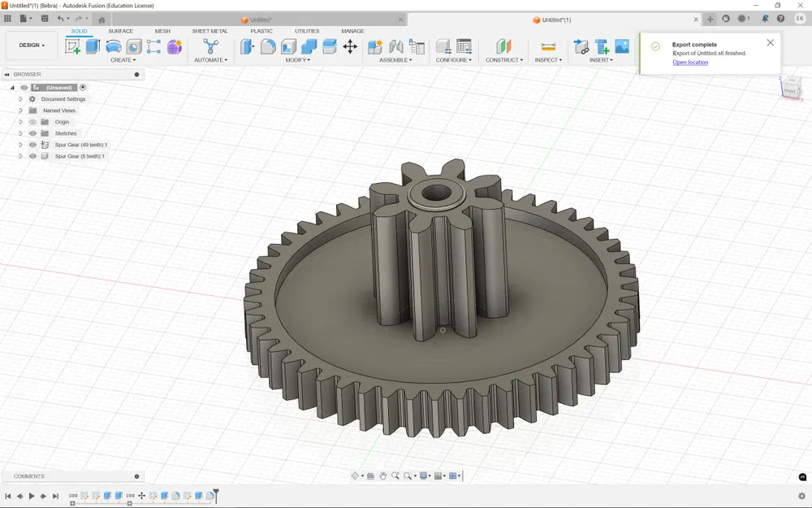The image size is (812, 508).
Task: Switch to the UTILITIES ribbon tab
Action: tap(307, 31)
